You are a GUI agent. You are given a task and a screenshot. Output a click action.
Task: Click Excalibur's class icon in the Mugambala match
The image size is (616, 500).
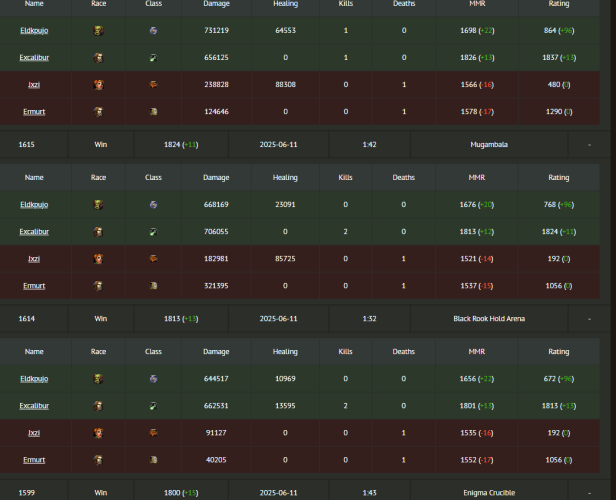pos(153,231)
